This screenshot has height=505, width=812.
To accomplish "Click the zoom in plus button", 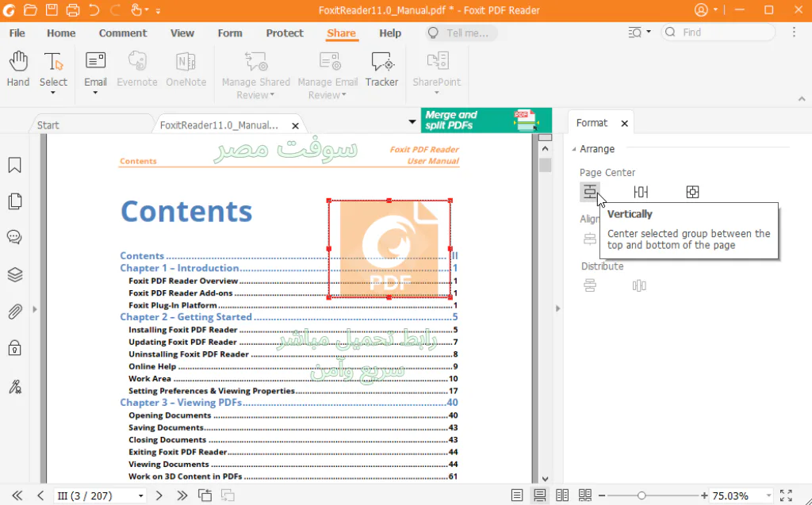I will click(704, 495).
